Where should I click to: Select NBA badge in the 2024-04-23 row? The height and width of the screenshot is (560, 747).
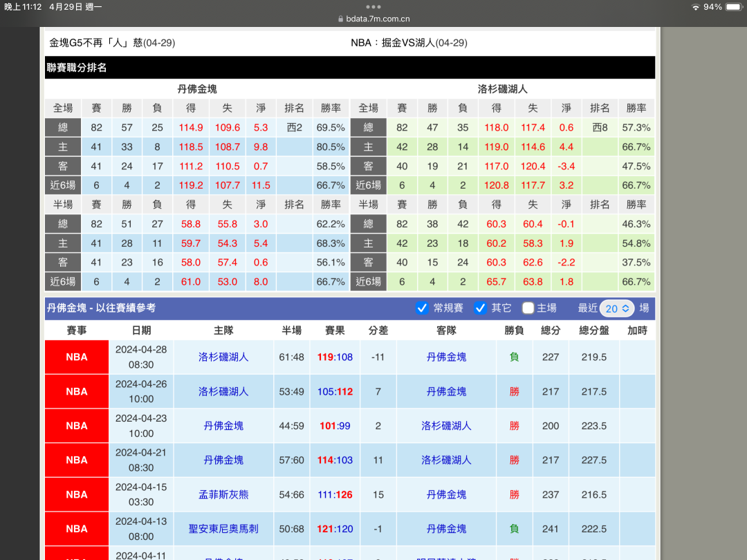(x=77, y=426)
